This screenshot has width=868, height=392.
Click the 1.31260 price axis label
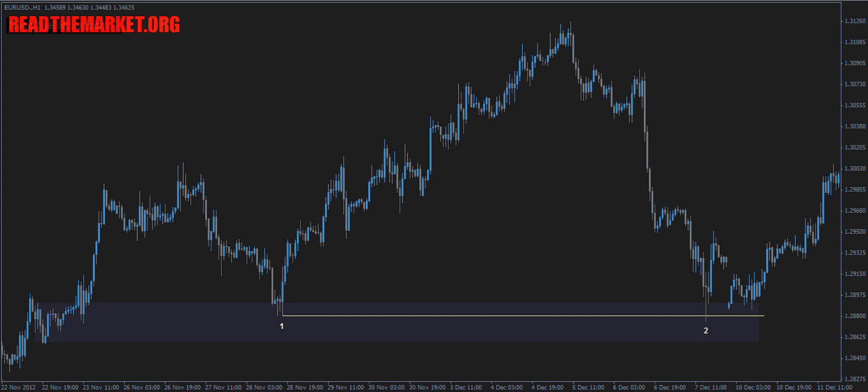[854, 21]
